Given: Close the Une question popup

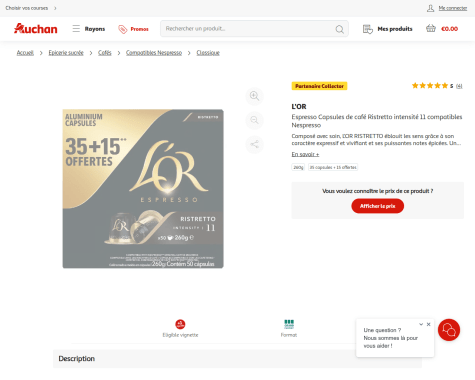Looking at the screenshot, I should (x=429, y=324).
